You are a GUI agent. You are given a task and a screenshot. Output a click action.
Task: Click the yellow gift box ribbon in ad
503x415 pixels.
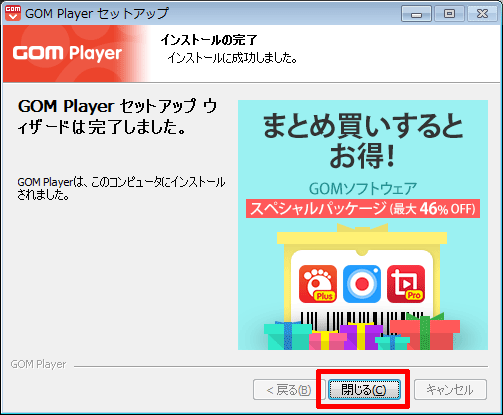pos(362,228)
